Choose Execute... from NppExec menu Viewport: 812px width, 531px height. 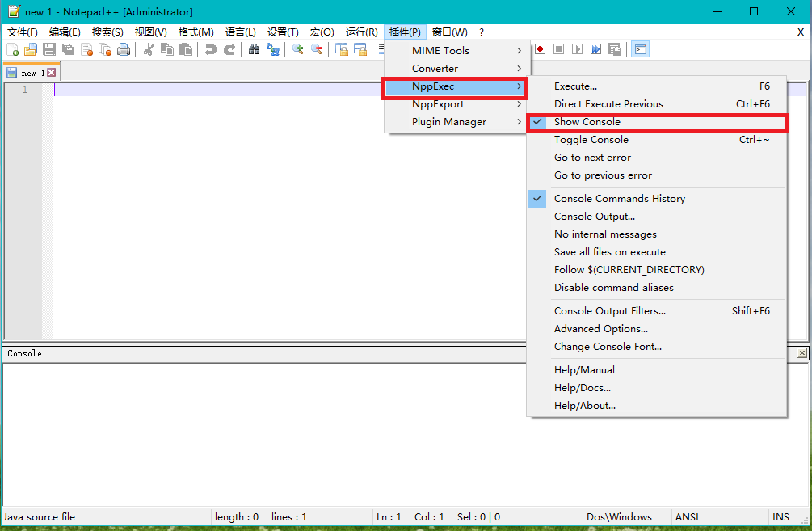[657, 86]
